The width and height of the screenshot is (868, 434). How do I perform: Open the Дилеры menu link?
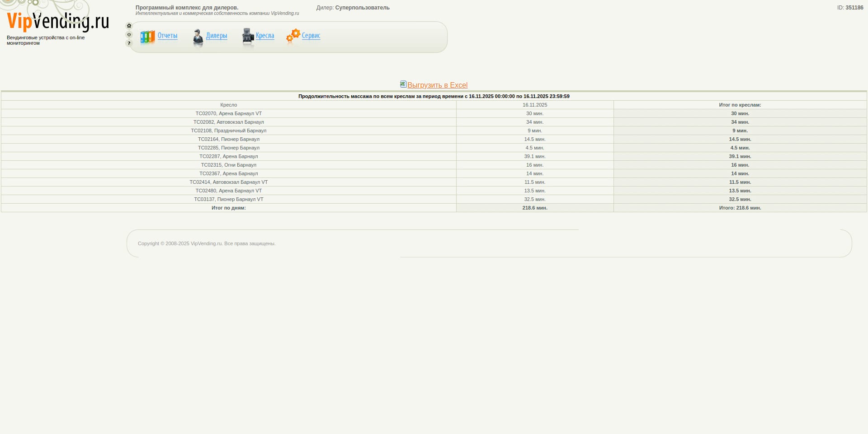(x=217, y=36)
